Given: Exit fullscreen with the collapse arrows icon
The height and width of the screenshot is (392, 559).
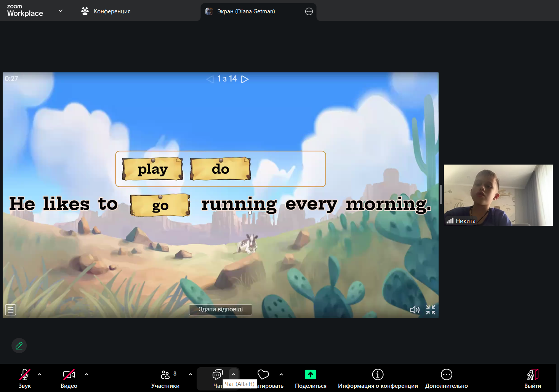Looking at the screenshot, I should [431, 310].
